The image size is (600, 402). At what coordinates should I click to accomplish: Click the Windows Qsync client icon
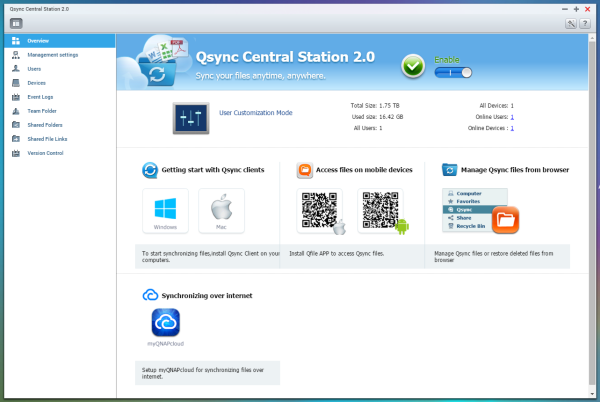165,211
